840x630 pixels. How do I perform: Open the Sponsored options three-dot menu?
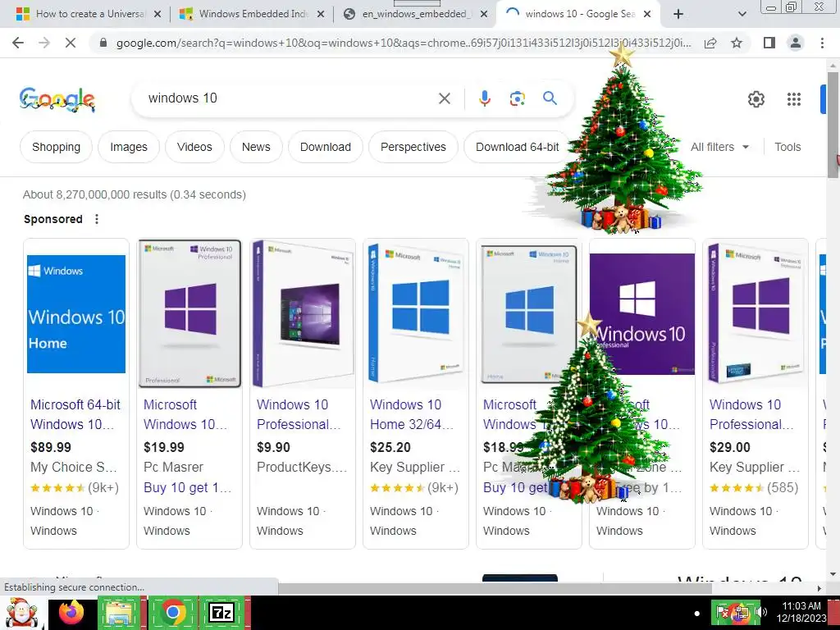97,219
